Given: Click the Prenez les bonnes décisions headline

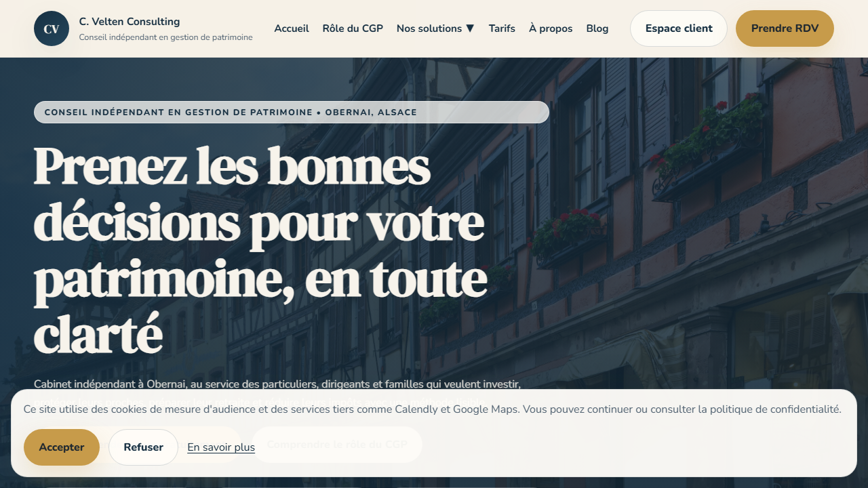Looking at the screenshot, I should point(258,251).
